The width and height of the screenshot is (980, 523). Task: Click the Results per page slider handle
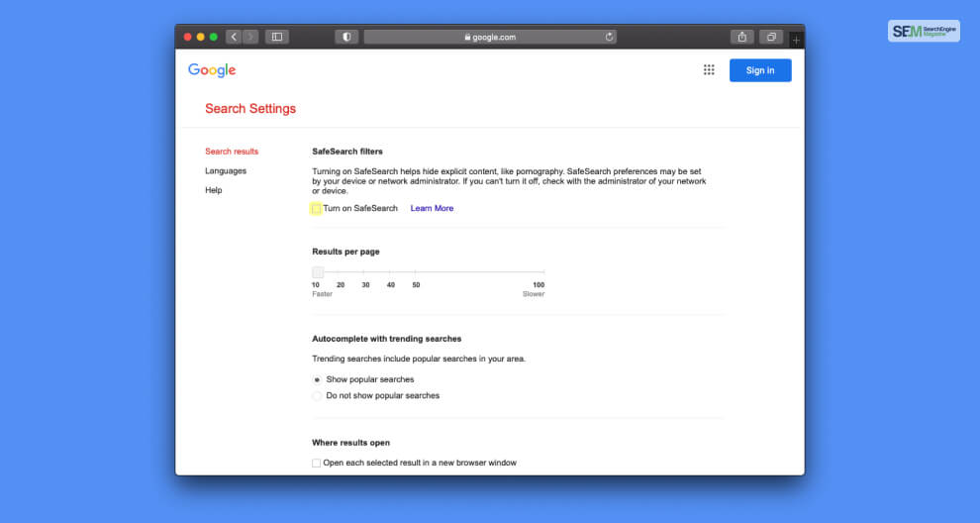tap(318, 272)
